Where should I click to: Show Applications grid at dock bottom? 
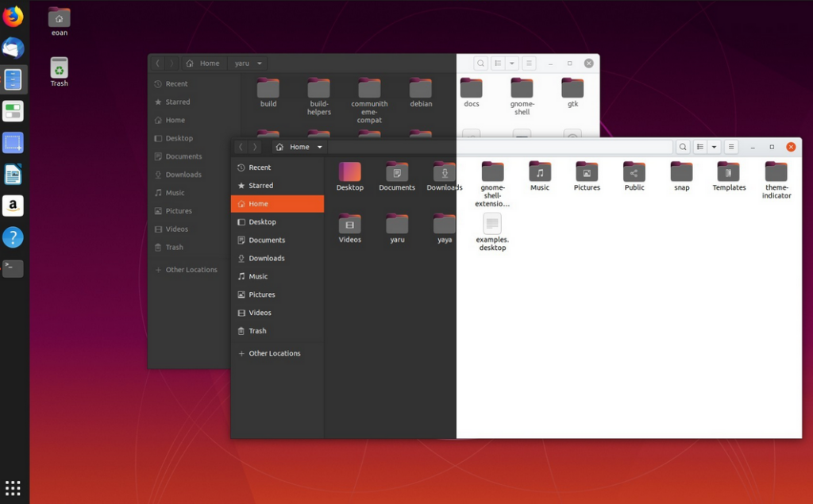(13, 487)
